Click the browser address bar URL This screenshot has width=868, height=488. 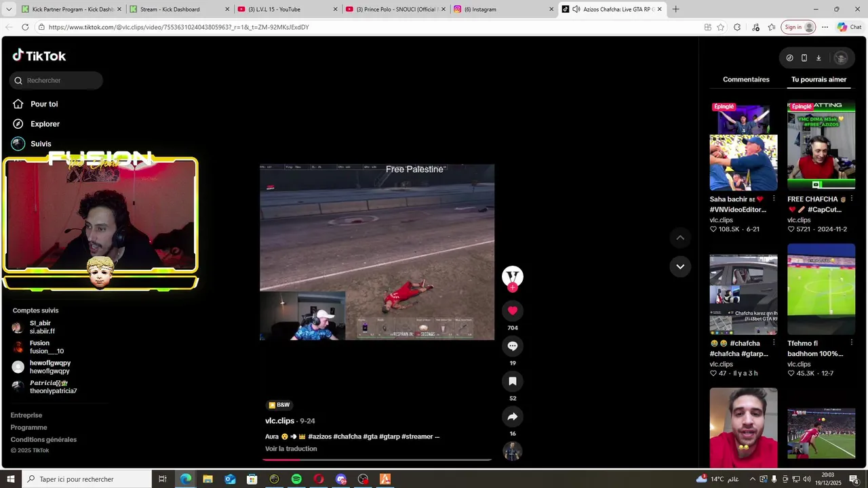tap(179, 27)
